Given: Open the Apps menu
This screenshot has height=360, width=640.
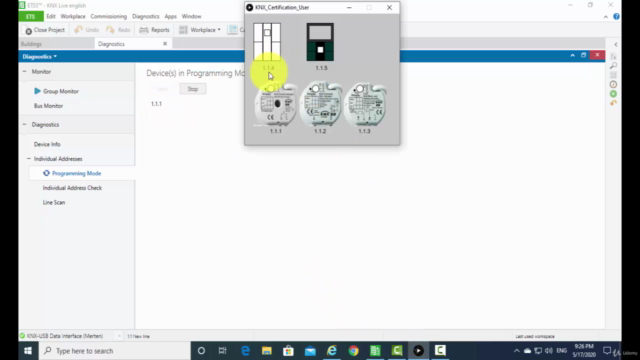Looking at the screenshot, I should coord(171,16).
